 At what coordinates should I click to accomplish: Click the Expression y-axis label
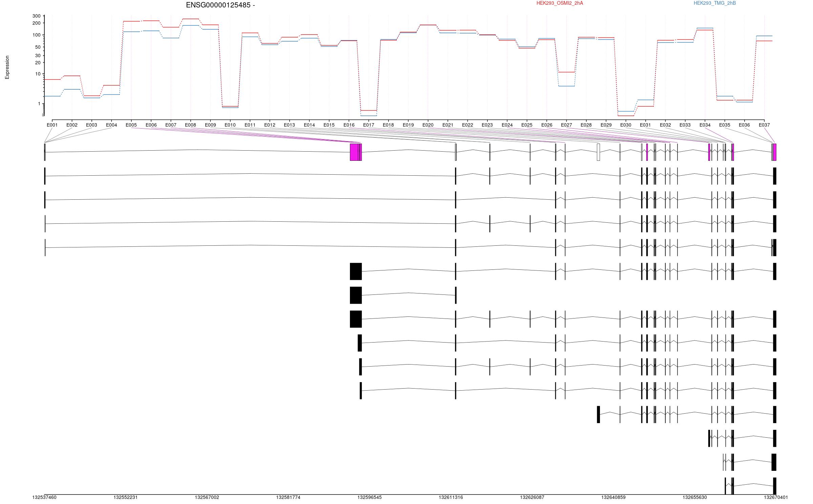coord(7,67)
